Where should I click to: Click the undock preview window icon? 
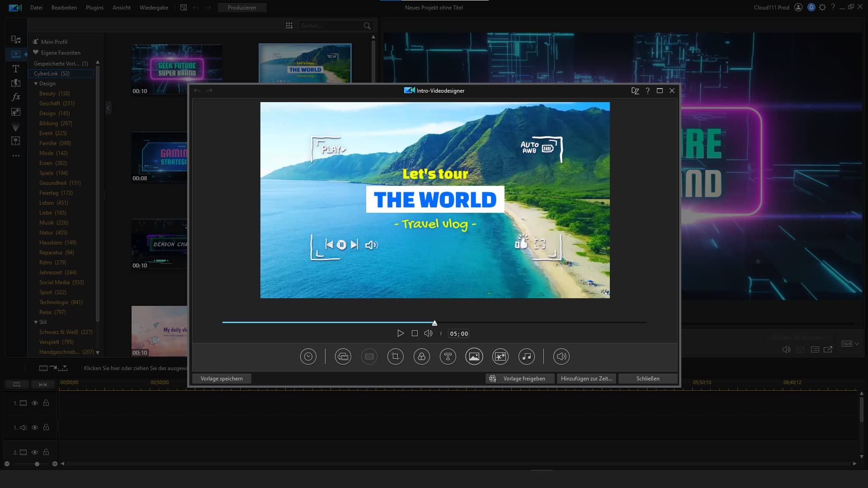(828, 350)
